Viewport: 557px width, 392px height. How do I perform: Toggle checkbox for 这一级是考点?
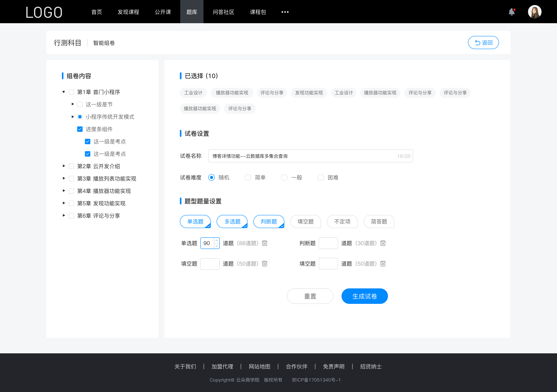pos(87,141)
